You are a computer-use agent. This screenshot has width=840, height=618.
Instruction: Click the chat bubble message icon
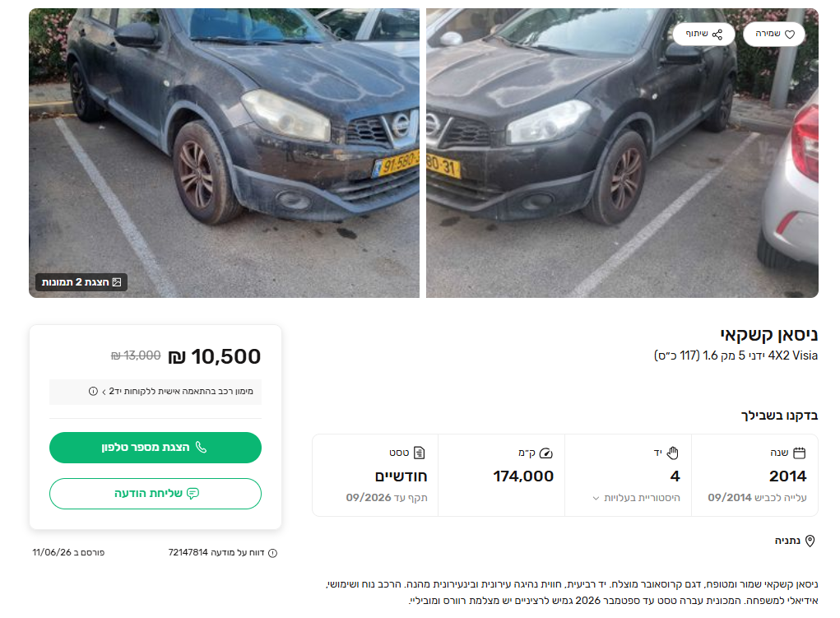[193, 493]
